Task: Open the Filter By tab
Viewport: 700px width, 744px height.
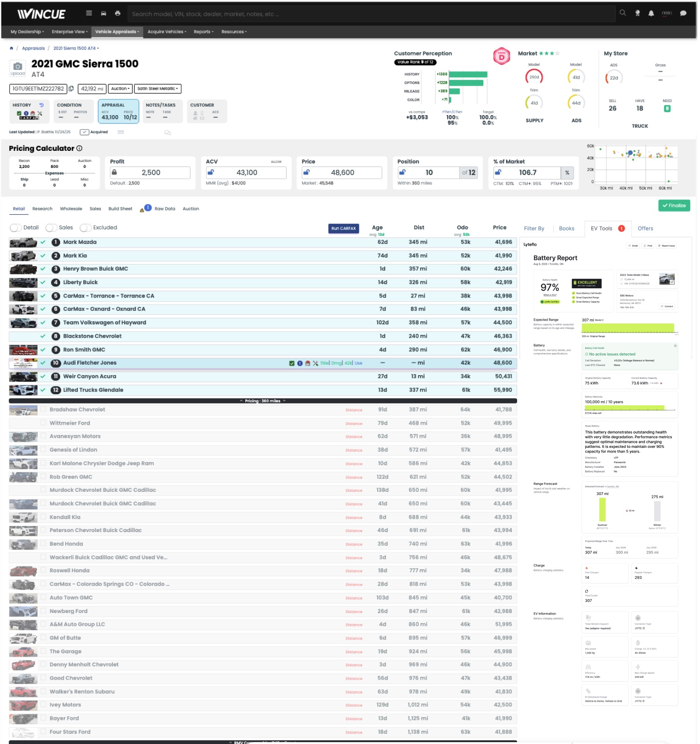Action: click(534, 229)
